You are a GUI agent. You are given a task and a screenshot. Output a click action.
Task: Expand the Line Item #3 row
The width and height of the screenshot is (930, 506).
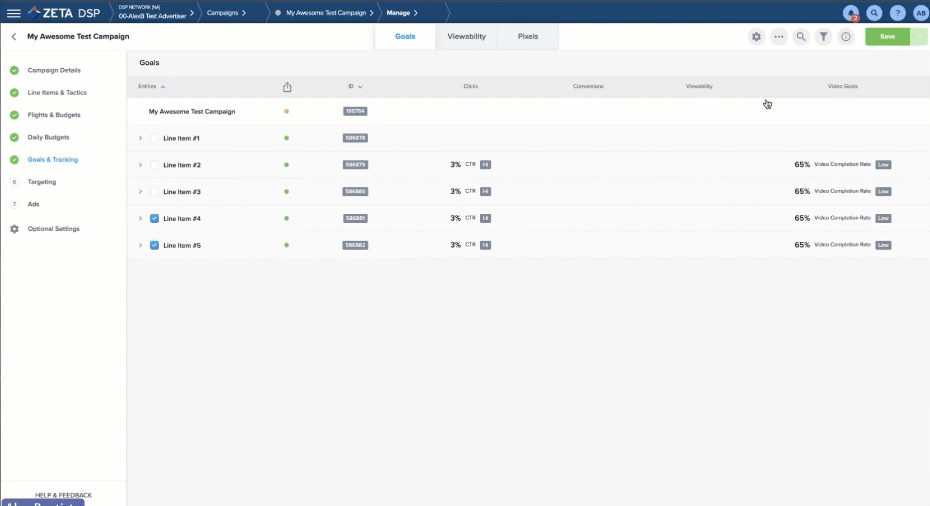click(140, 192)
